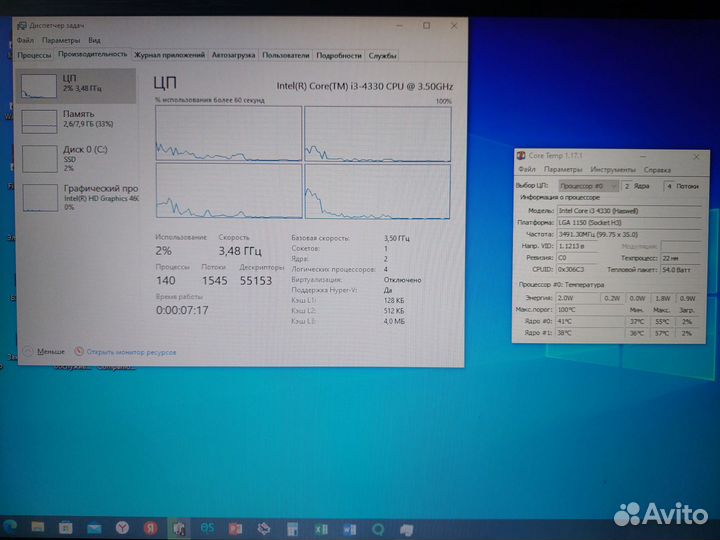Switch to the Процессы tab

(34, 55)
